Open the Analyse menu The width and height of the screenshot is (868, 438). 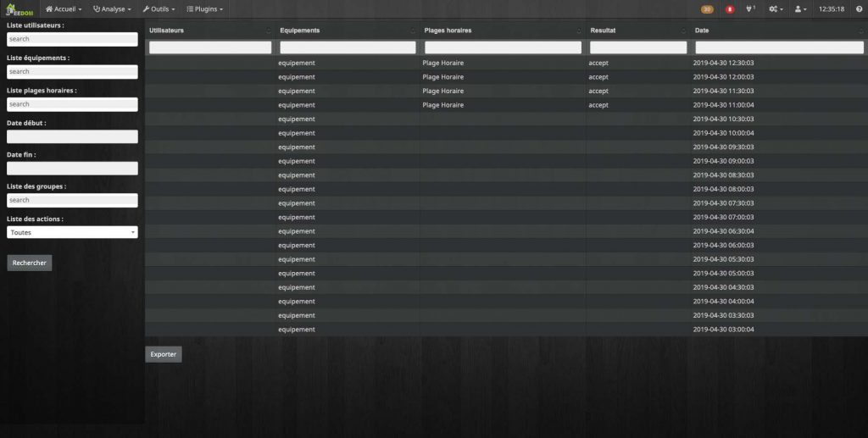[x=112, y=8]
